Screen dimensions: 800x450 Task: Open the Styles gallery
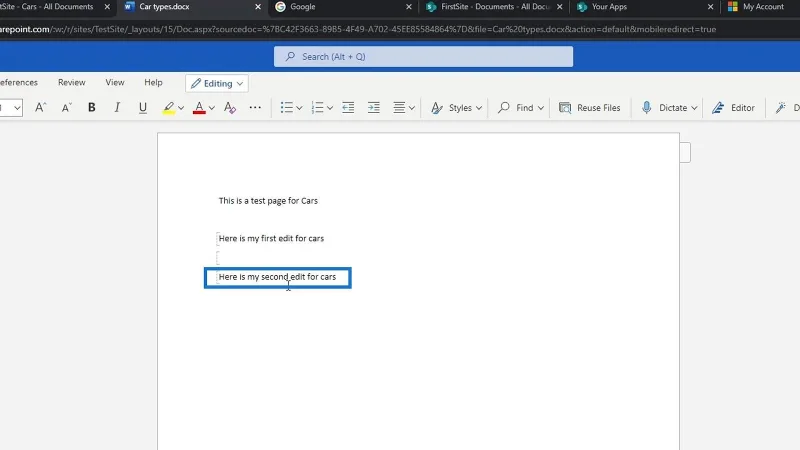click(456, 108)
